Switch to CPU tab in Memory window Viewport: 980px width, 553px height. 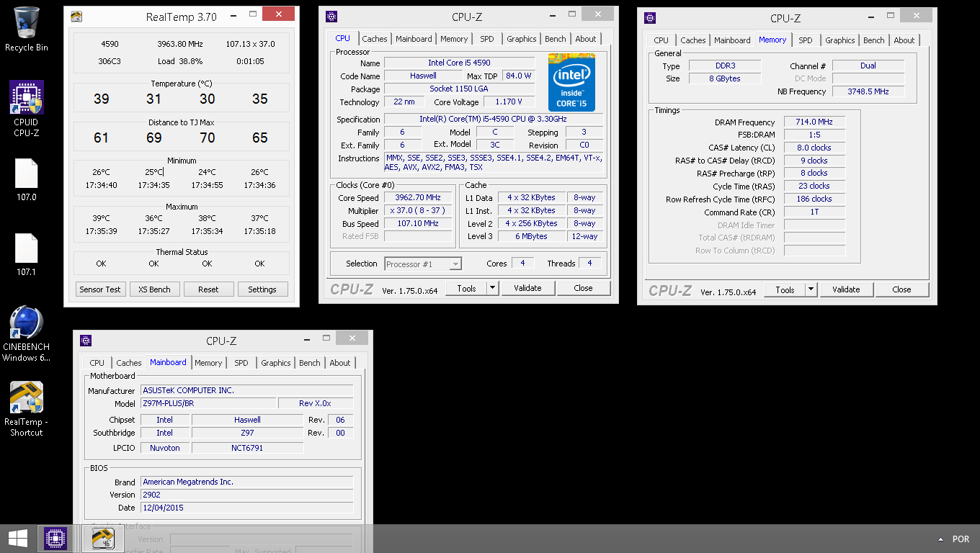click(661, 40)
